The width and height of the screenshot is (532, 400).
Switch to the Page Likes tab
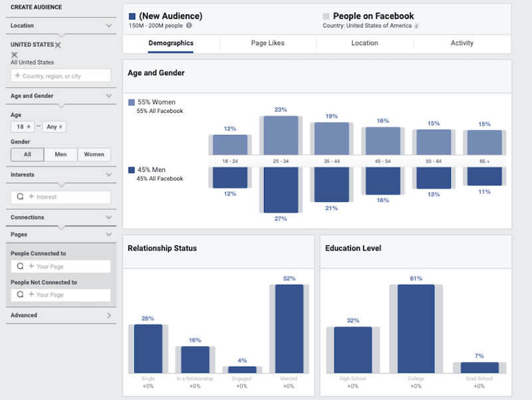[x=267, y=43]
